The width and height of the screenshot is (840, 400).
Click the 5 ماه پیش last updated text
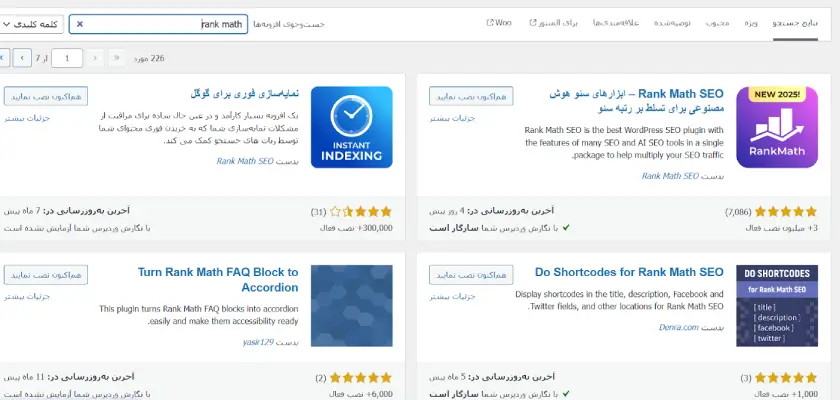(448, 377)
